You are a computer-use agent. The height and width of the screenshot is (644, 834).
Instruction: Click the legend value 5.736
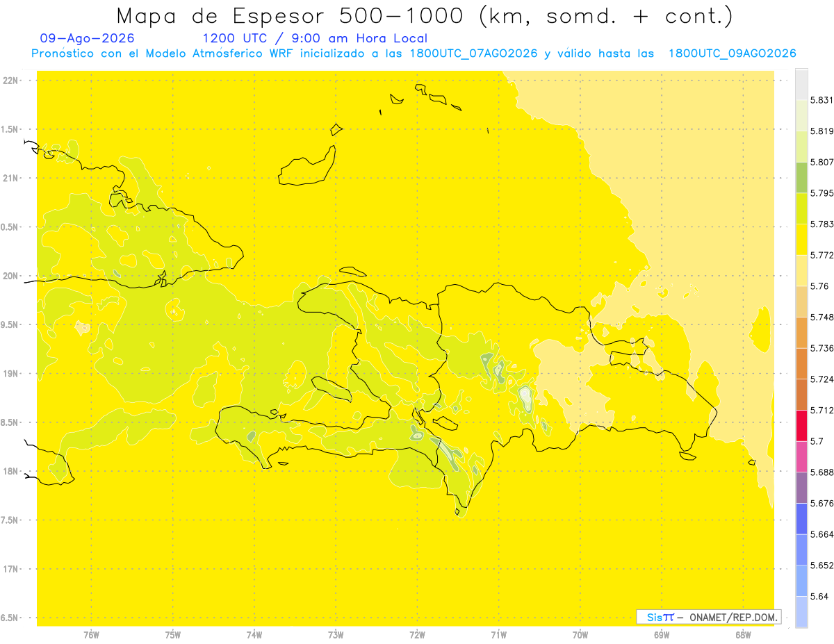(822, 348)
